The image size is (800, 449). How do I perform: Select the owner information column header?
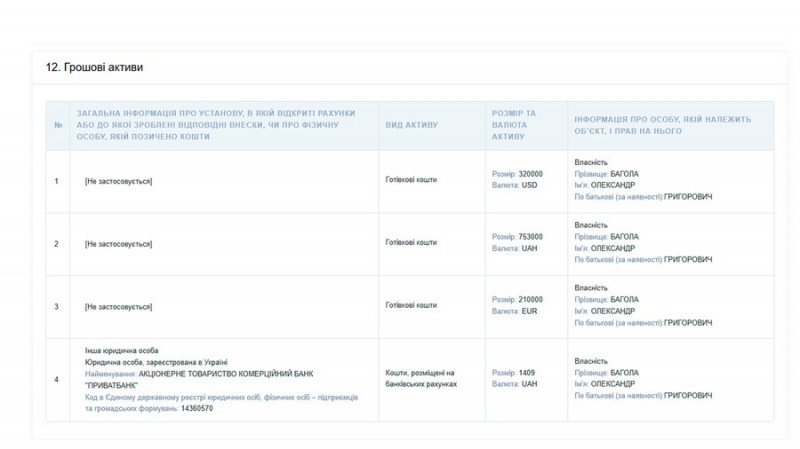662,125
